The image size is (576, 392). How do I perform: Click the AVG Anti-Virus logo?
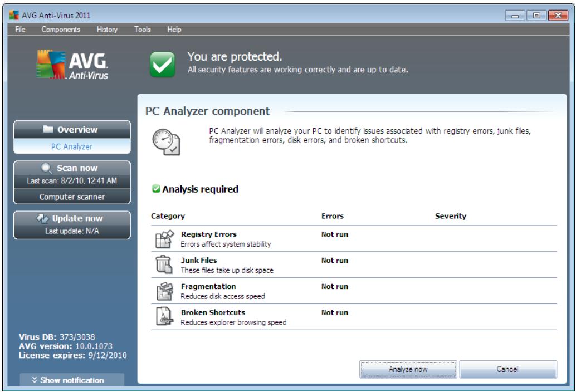pyautogui.click(x=72, y=65)
